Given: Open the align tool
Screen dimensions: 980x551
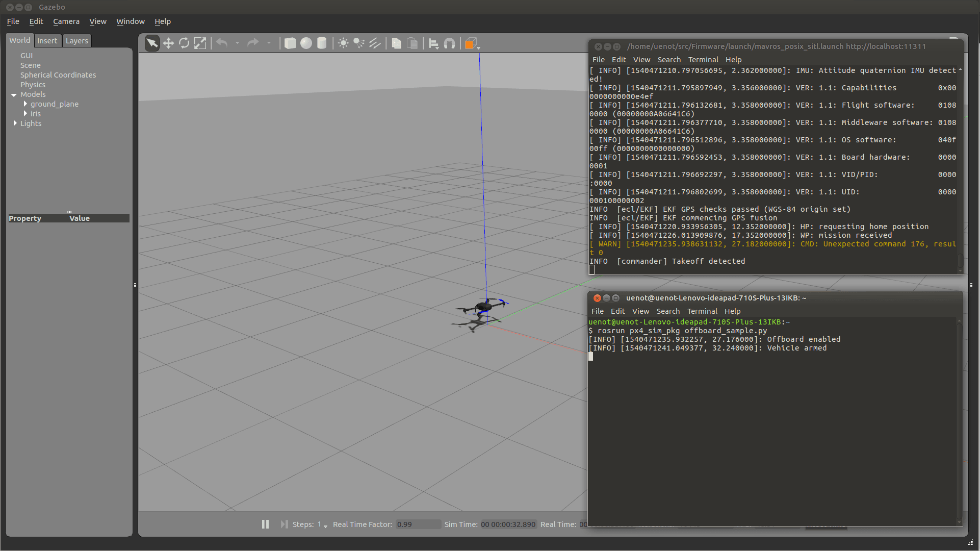Looking at the screenshot, I should [433, 43].
